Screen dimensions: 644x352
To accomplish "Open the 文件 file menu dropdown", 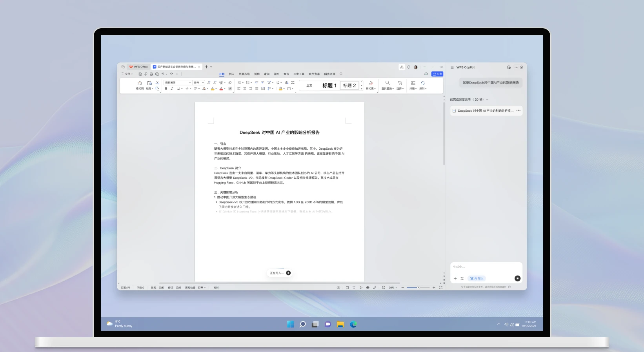I will coord(127,74).
